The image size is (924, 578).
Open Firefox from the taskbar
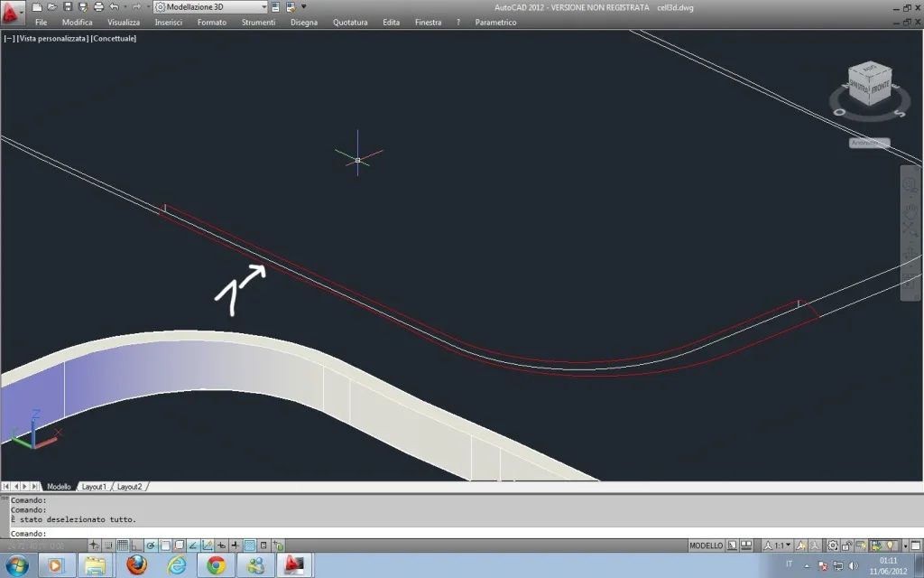click(137, 565)
